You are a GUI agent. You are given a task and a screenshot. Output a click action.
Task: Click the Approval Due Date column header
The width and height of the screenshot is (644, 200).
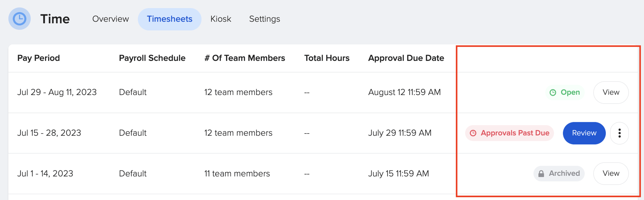point(406,58)
